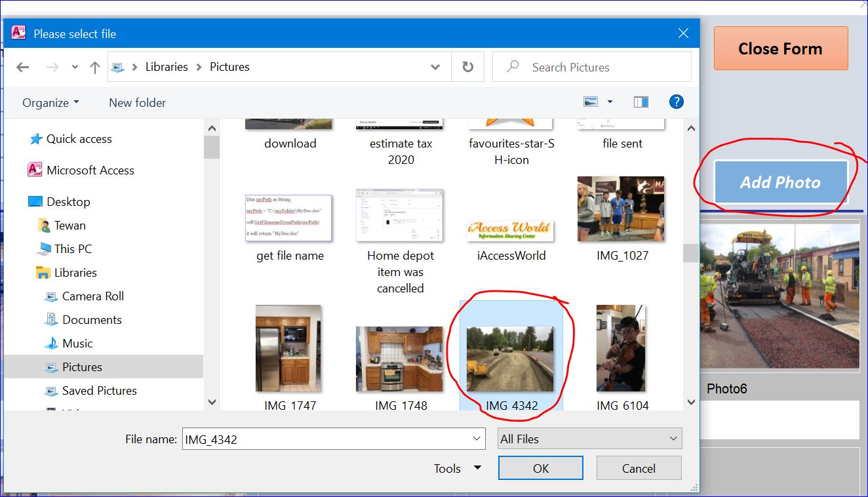Close the Please select file dialog
868x497 pixels.
pyautogui.click(x=683, y=33)
